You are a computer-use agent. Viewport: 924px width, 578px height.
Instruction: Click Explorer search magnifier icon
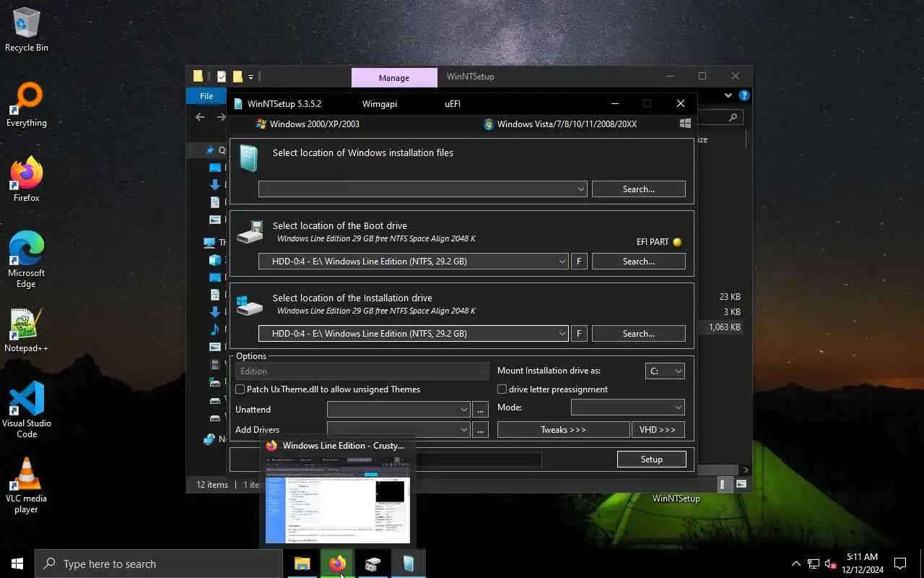point(733,117)
